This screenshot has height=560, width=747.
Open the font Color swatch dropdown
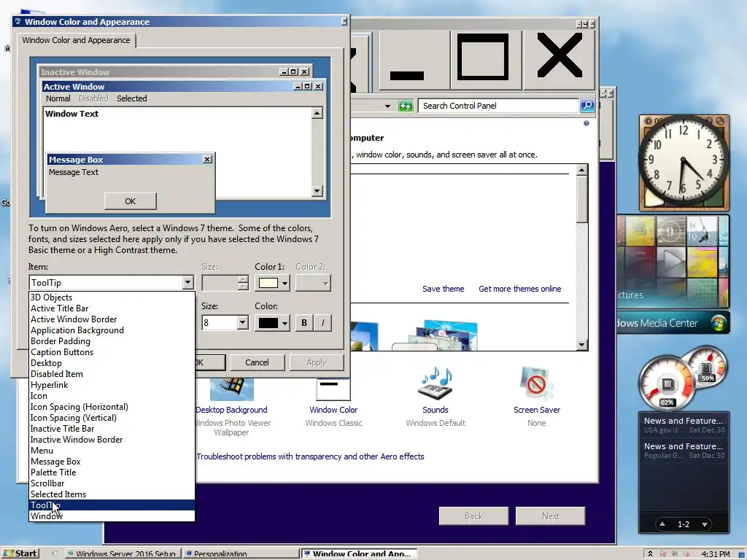(x=272, y=323)
